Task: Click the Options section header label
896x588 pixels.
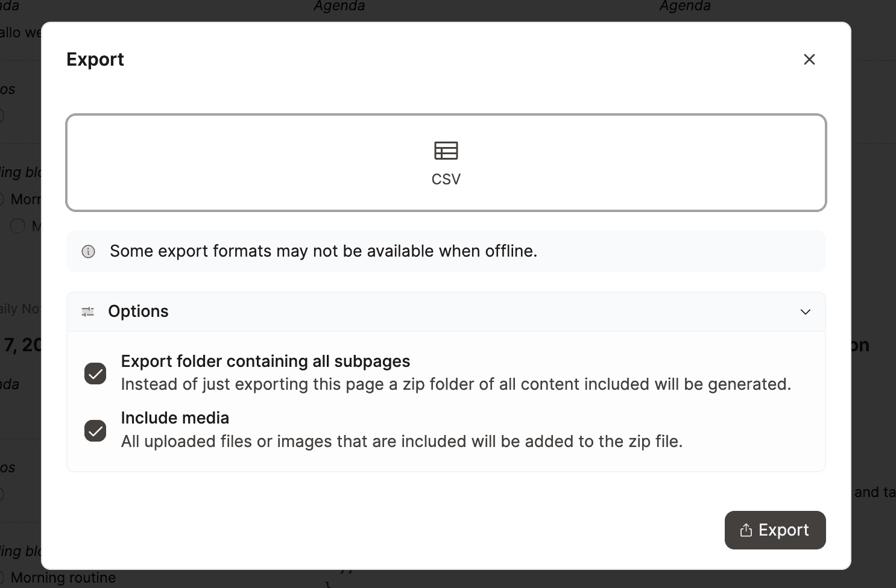Action: pyautogui.click(x=138, y=311)
